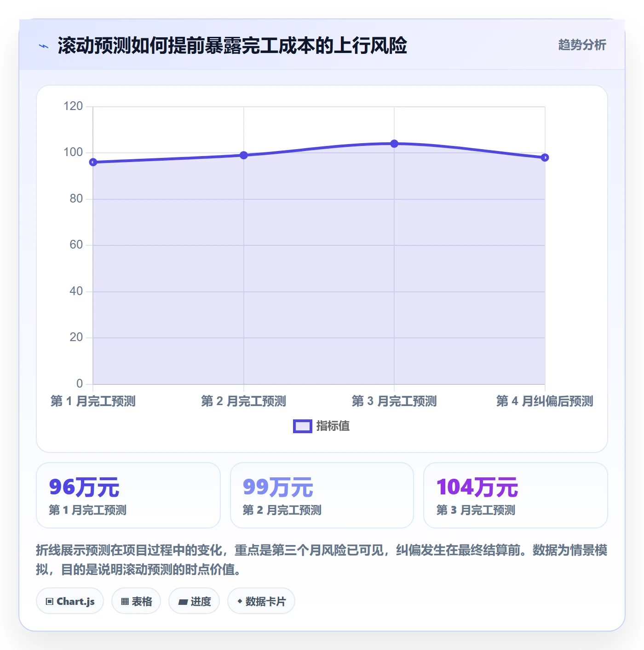Select the 第 2 月完工预测 data point on the line
644x650 pixels.
244,155
